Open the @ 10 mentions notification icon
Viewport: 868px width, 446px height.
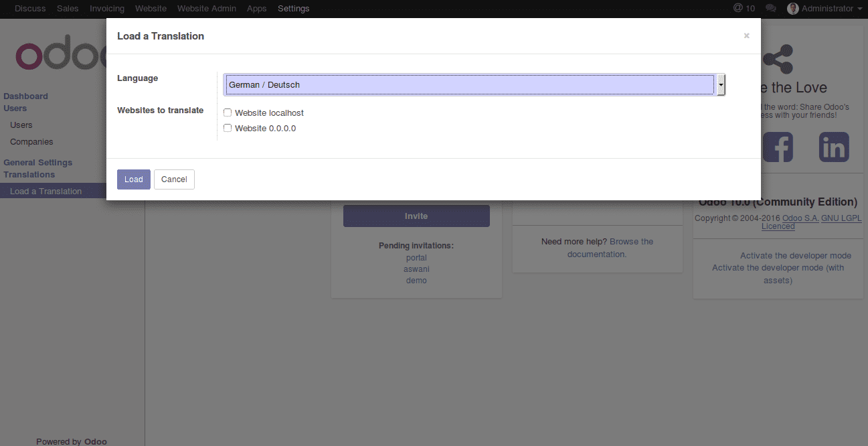click(744, 9)
